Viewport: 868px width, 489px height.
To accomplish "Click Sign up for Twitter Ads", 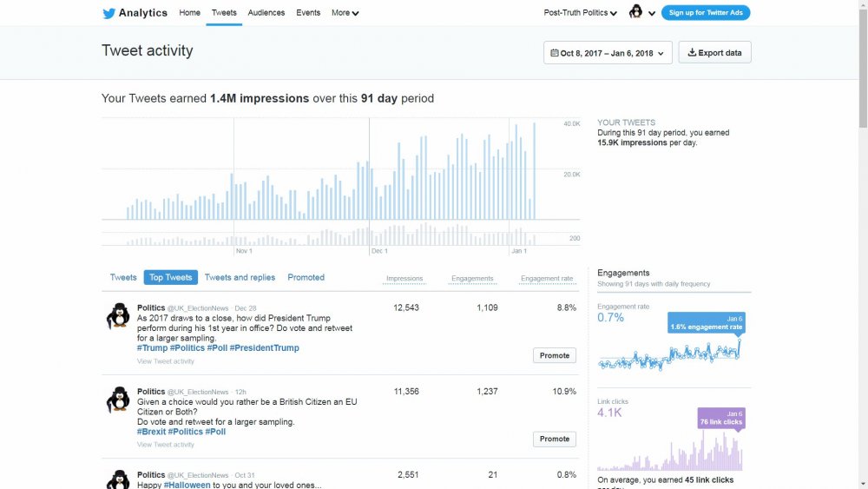I will (706, 13).
